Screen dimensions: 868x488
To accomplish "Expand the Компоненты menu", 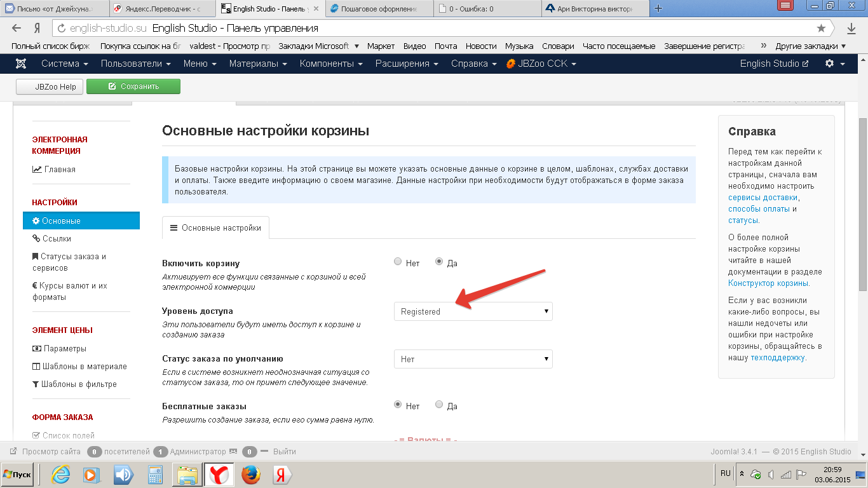I will click(x=330, y=64).
